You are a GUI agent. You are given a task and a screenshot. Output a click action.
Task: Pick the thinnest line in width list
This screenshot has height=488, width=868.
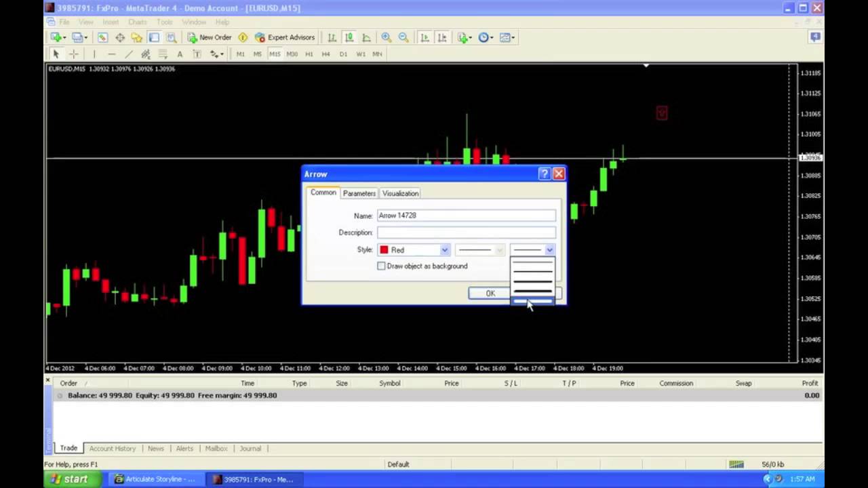[x=532, y=262]
